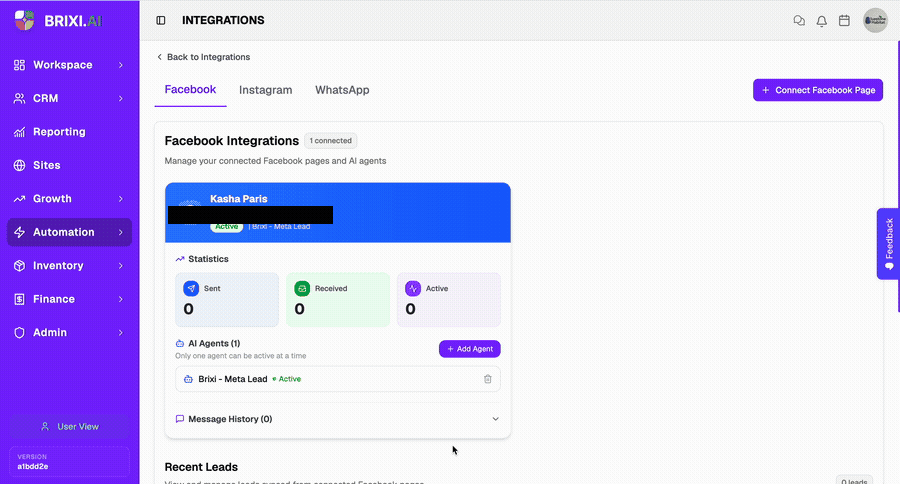This screenshot has height=484, width=900.
Task: Click the AI Agents robot icon
Action: pos(180,343)
